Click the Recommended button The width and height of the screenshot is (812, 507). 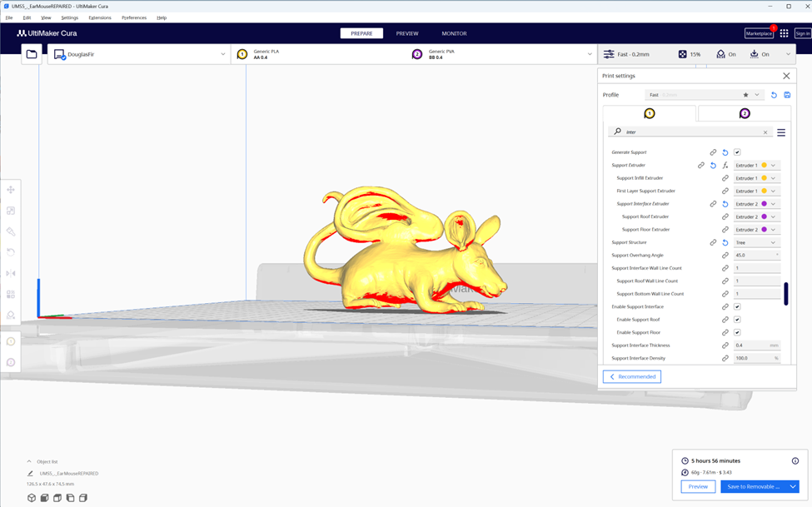[632, 376]
